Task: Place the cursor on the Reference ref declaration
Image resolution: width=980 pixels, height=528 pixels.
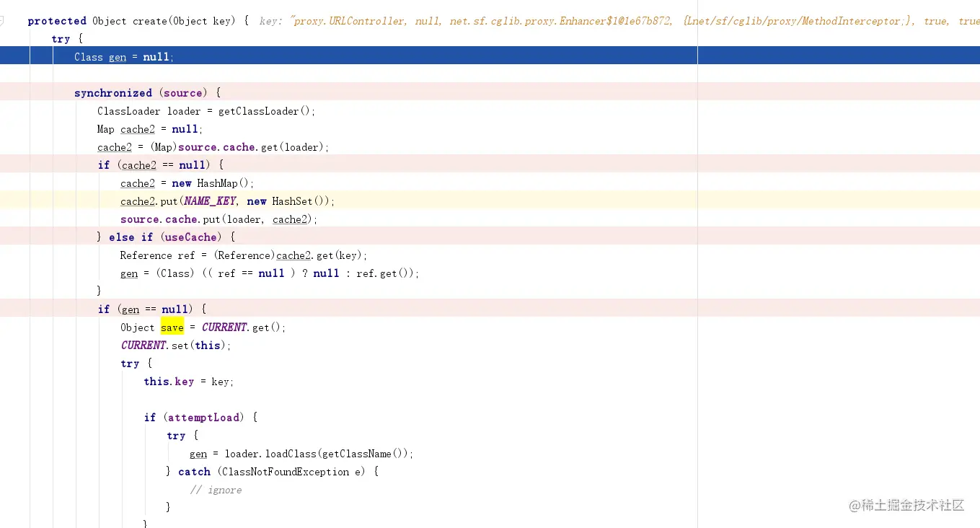Action: click(x=157, y=255)
